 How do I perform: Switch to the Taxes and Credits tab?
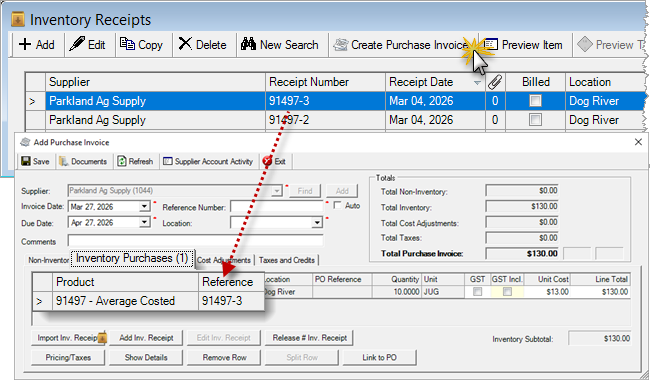pyautogui.click(x=287, y=260)
